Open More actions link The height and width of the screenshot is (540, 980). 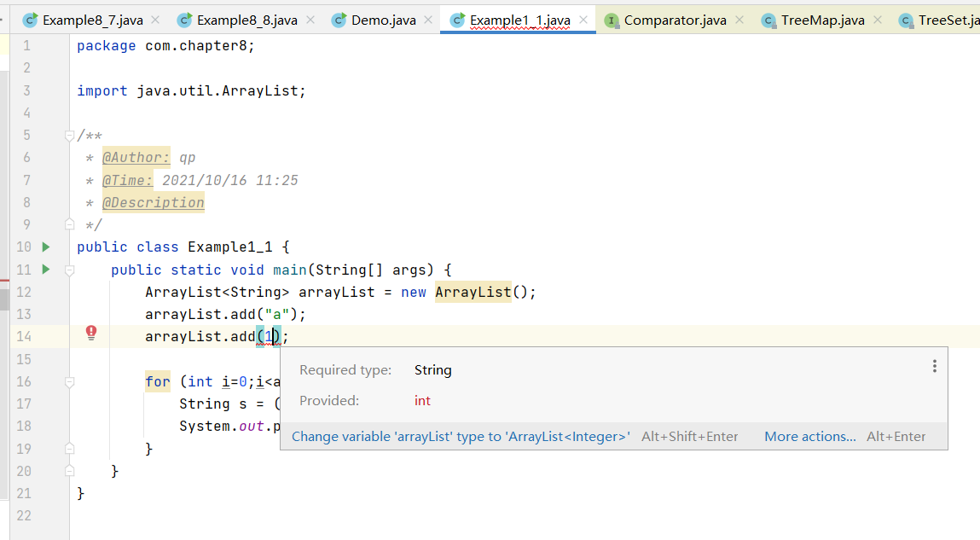pyautogui.click(x=810, y=436)
